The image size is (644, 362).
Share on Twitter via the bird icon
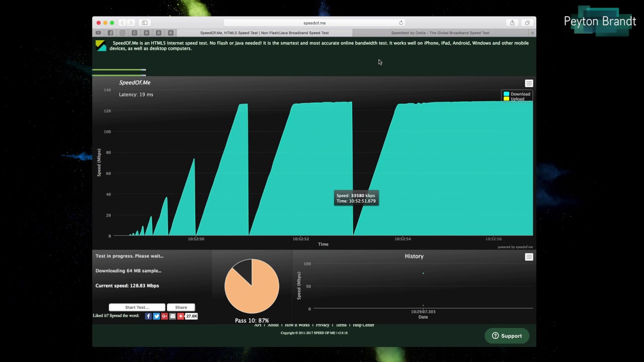point(156,316)
